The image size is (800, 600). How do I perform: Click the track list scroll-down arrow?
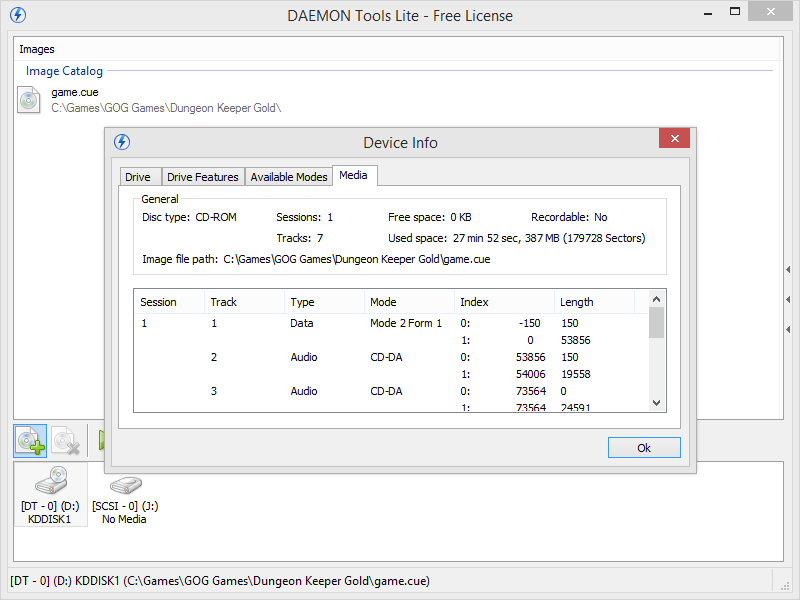pyautogui.click(x=657, y=403)
